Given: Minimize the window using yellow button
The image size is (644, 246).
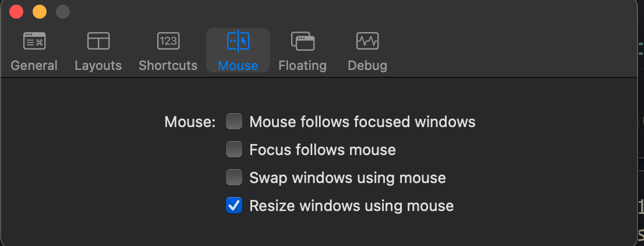Looking at the screenshot, I should 40,12.
